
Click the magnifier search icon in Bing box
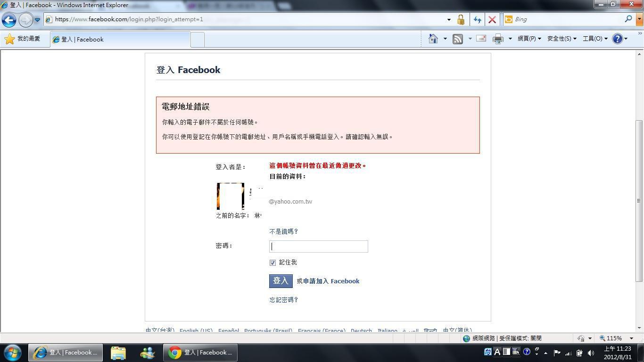[x=628, y=19]
